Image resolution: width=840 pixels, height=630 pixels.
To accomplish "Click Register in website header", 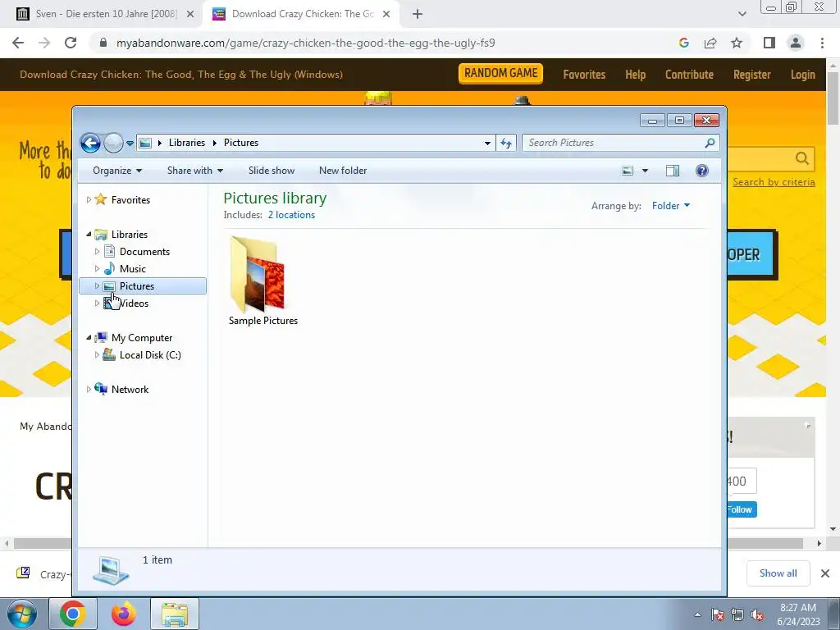I will 751,75.
